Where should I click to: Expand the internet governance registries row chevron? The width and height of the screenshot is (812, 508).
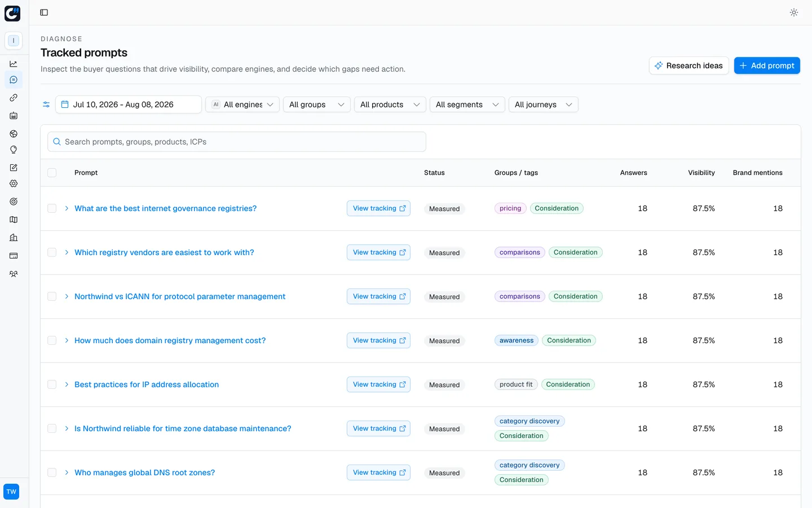click(67, 208)
